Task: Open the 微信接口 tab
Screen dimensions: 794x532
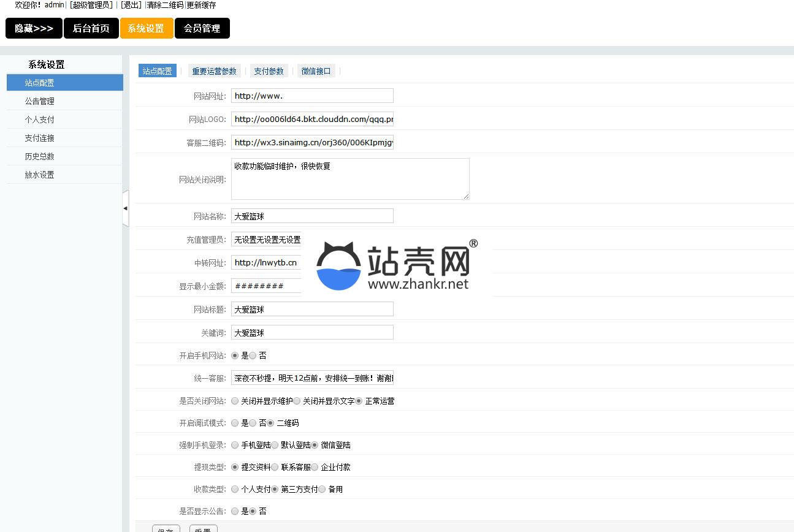Action: coord(316,71)
